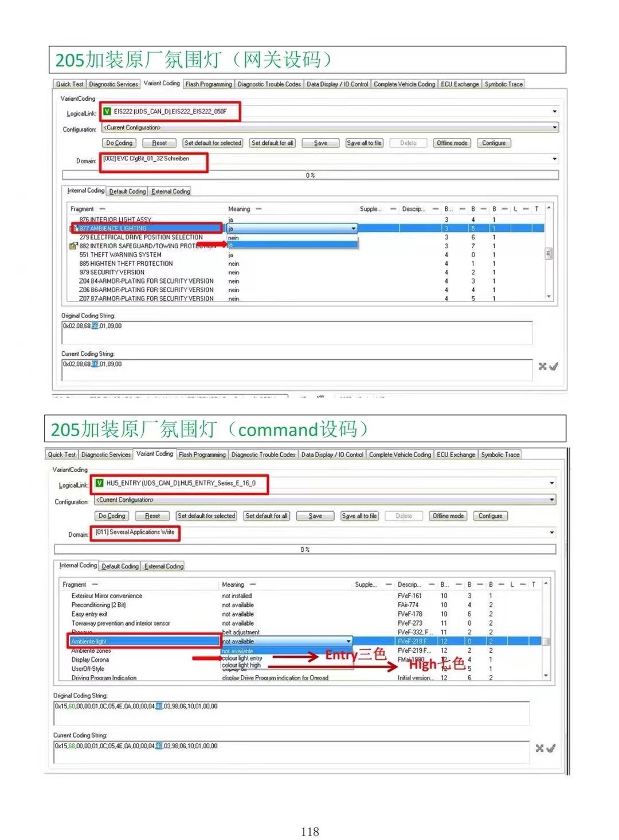Click Save button in EIS222 window
The image size is (619, 840).
tap(320, 143)
